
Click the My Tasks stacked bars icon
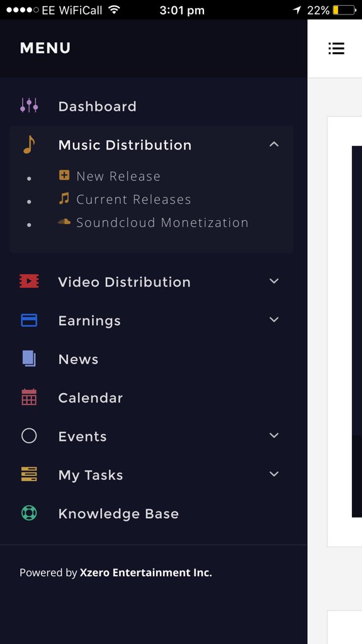point(29,474)
